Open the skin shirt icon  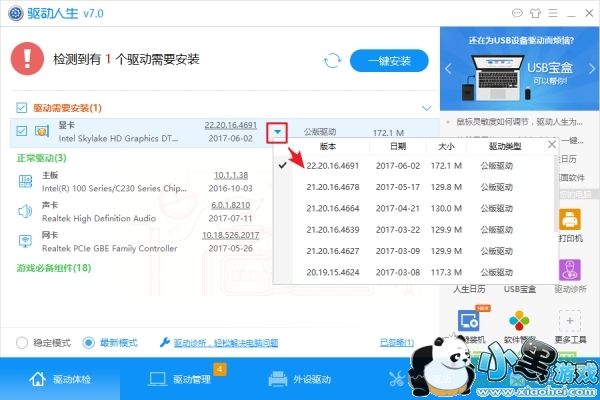pyautogui.click(x=535, y=13)
